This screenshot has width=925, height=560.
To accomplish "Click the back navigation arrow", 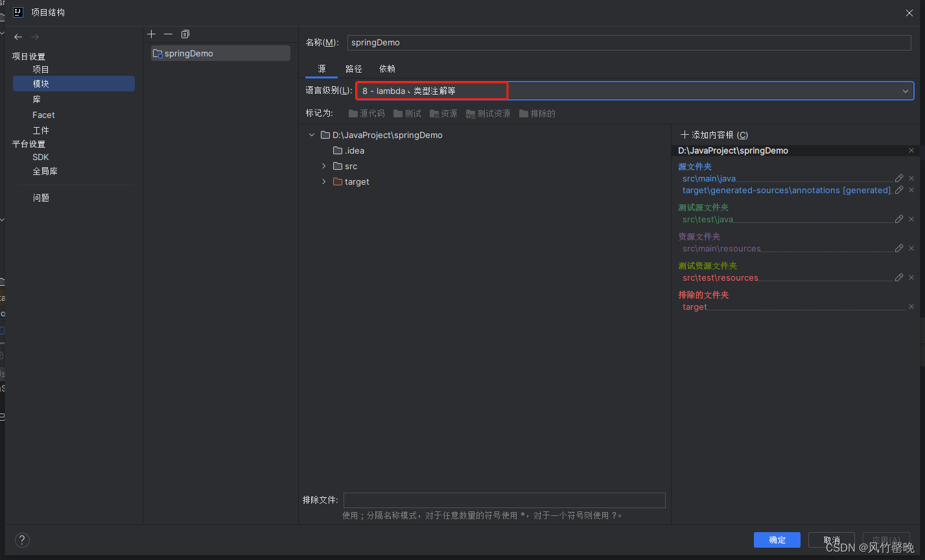I will (18, 37).
